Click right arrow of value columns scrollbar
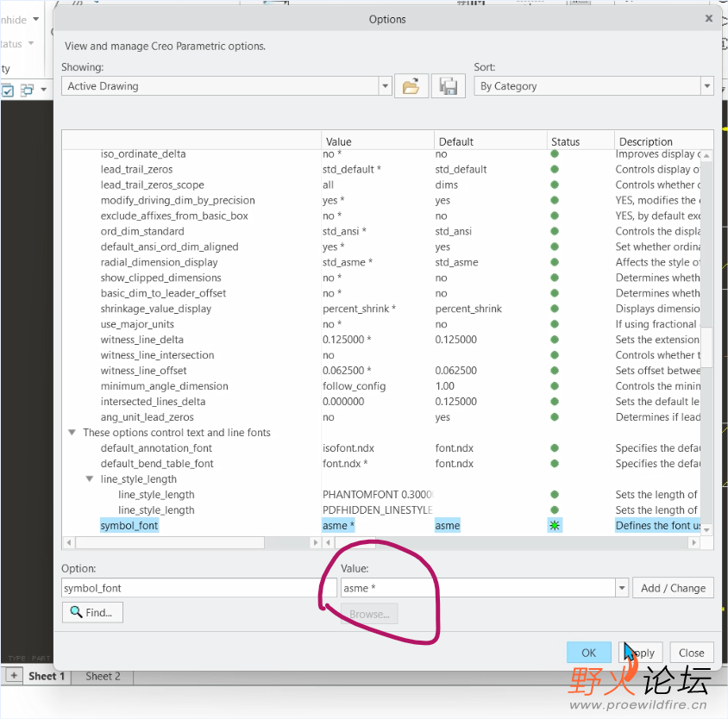Image resolution: width=728 pixels, height=719 pixels. 694,542
